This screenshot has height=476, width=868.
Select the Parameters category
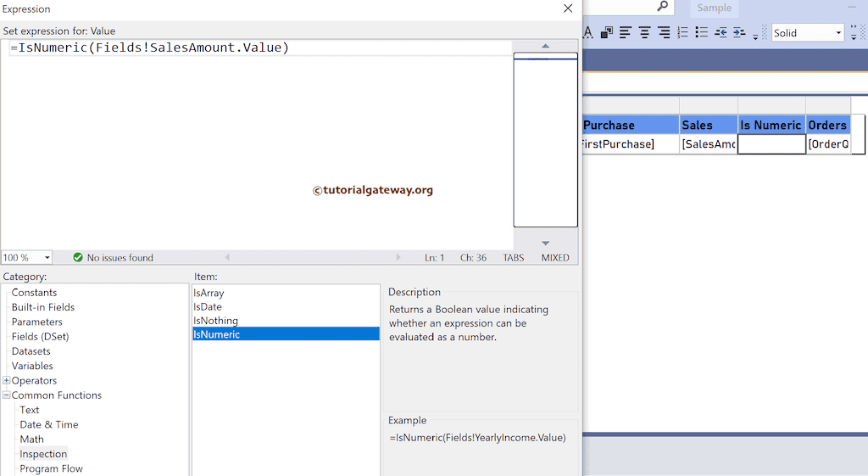(x=37, y=322)
